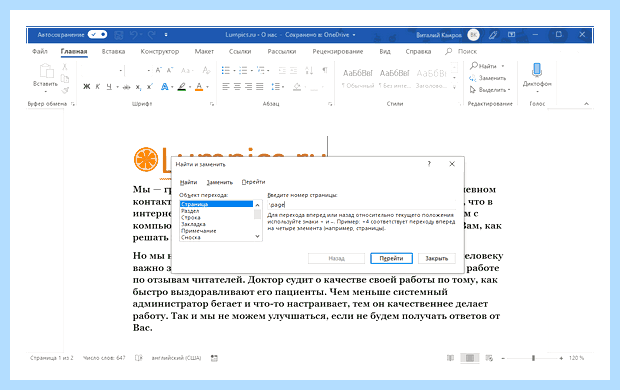Insert a bulleted list
Viewport: 620px width, 390px height.
pos(226,70)
